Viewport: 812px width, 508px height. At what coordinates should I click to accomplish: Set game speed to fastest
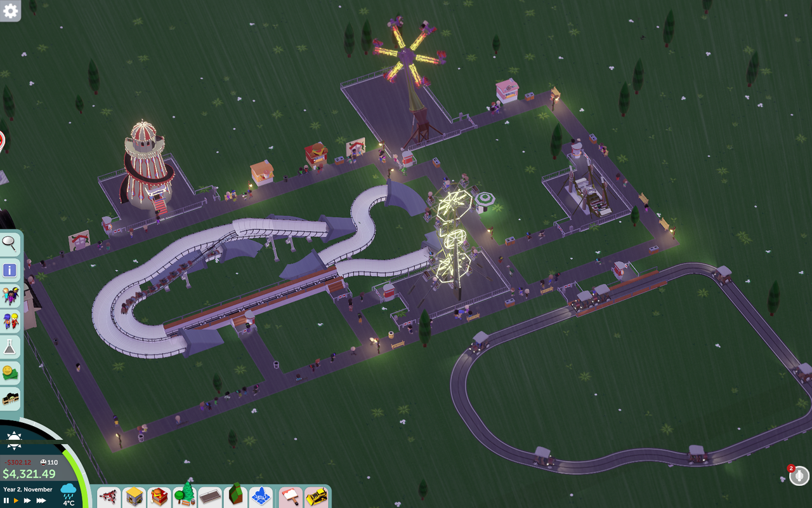(x=41, y=501)
